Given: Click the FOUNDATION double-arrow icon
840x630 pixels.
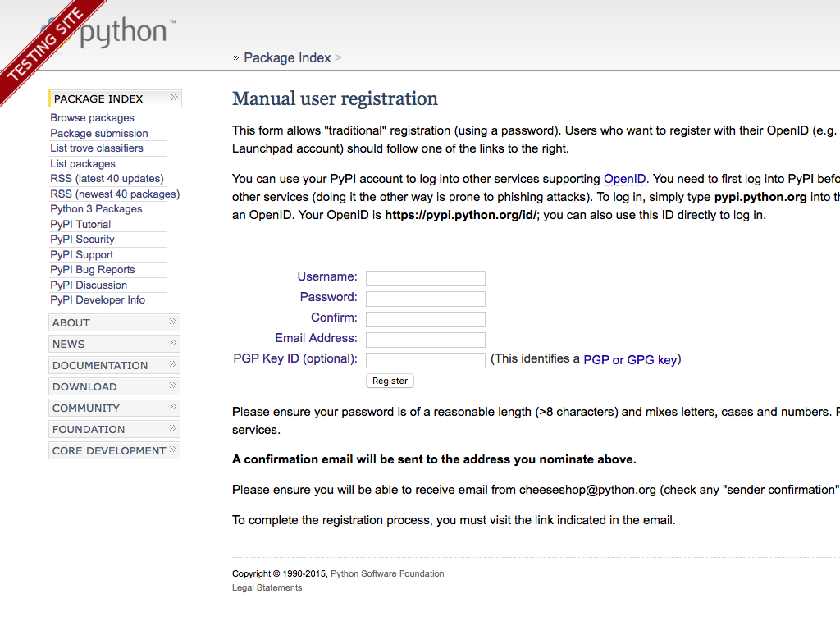Looking at the screenshot, I should (x=173, y=428).
